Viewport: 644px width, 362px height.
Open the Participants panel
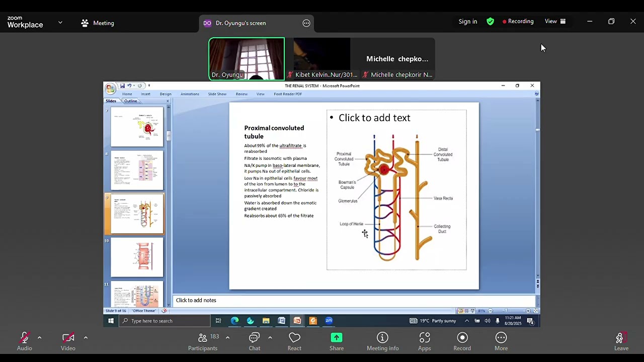tap(203, 341)
